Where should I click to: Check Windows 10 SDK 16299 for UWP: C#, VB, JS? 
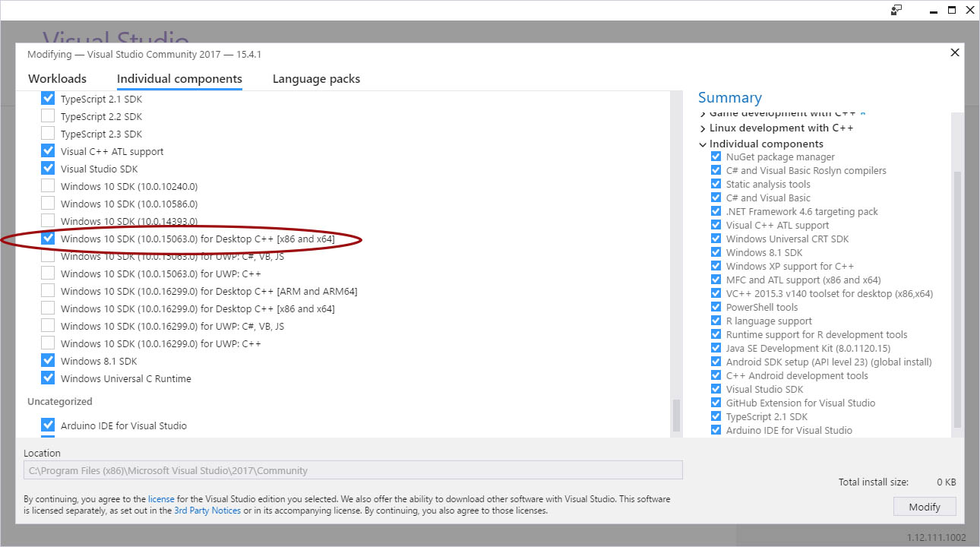point(48,326)
